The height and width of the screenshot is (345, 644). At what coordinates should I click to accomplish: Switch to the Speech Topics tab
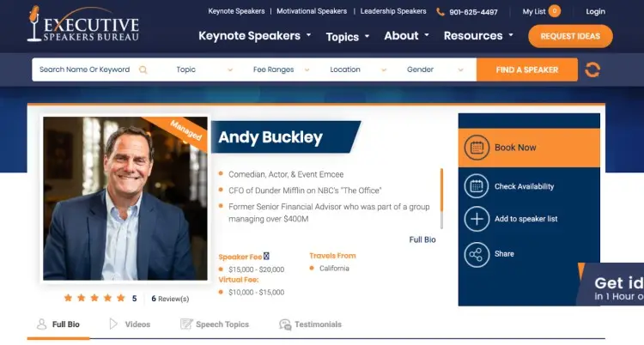pyautogui.click(x=215, y=324)
